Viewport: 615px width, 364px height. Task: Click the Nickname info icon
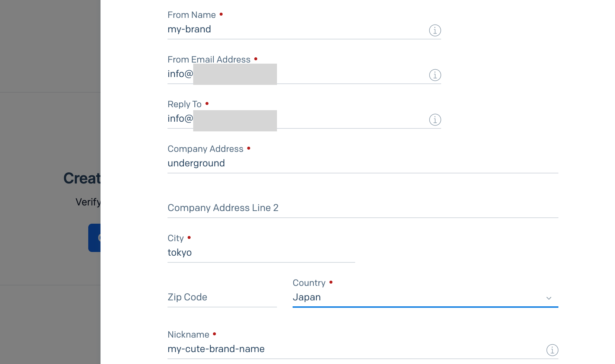(552, 350)
